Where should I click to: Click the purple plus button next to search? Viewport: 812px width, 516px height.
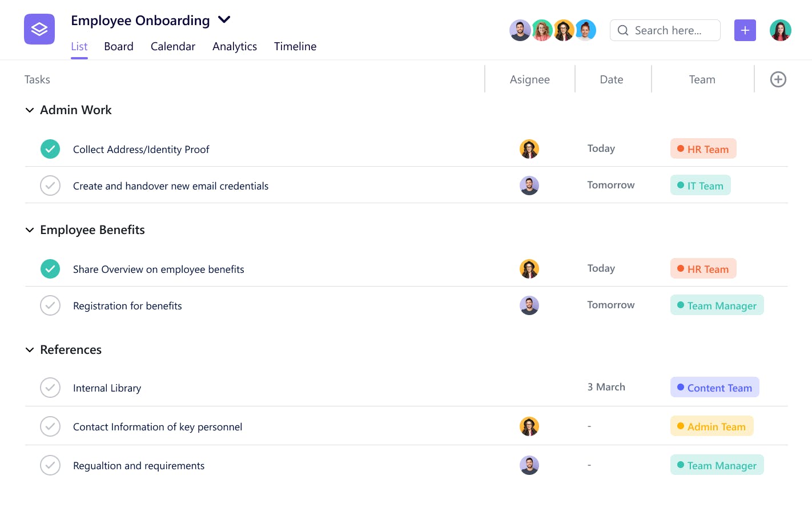pos(745,30)
